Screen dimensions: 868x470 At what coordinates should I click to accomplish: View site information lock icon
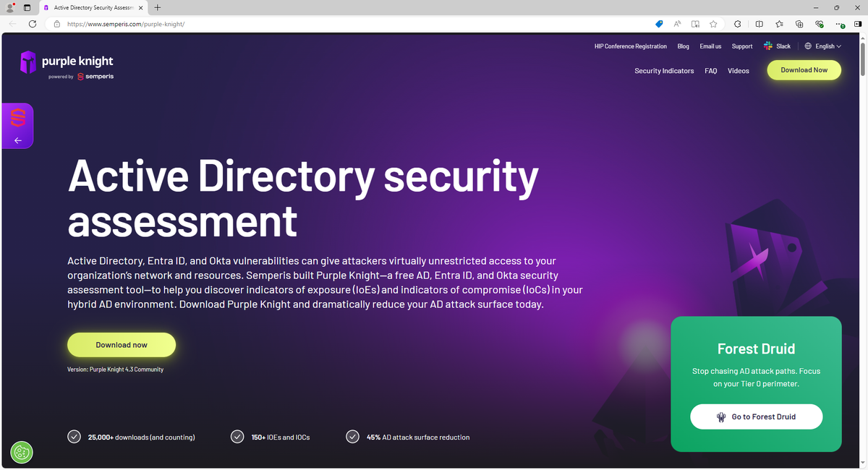pyautogui.click(x=57, y=24)
